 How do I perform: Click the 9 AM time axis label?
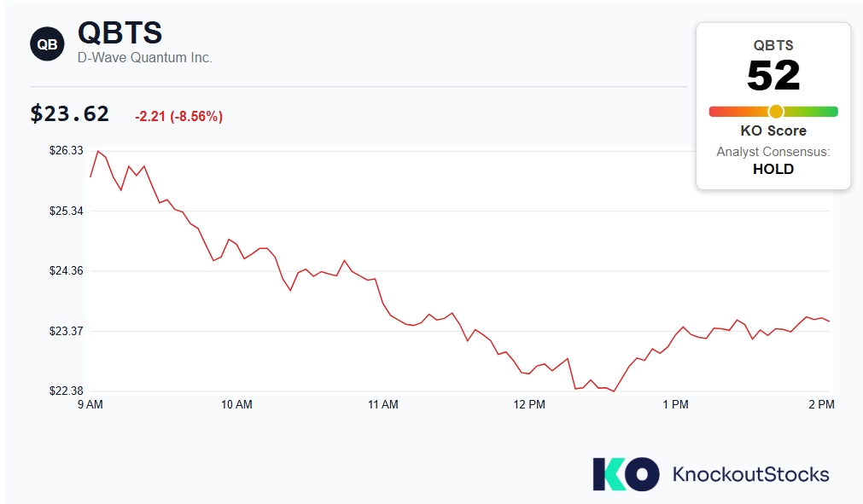coord(90,404)
